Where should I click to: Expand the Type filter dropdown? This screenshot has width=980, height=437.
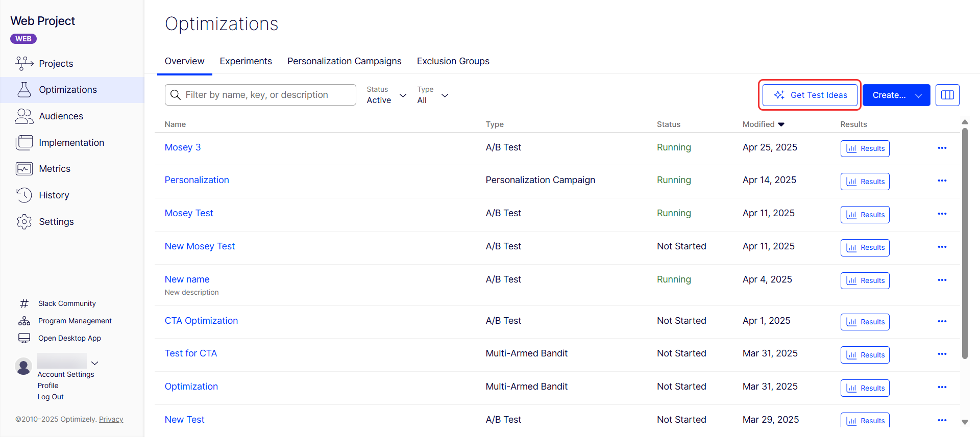coord(433,95)
